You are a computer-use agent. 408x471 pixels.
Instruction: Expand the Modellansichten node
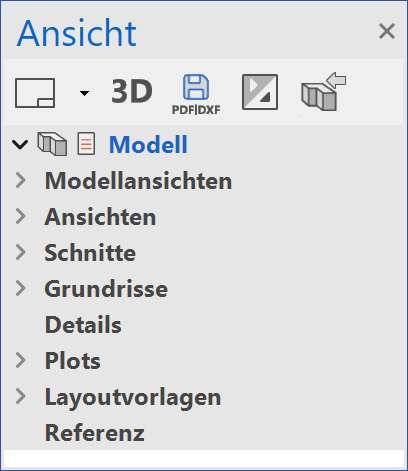coord(21,180)
